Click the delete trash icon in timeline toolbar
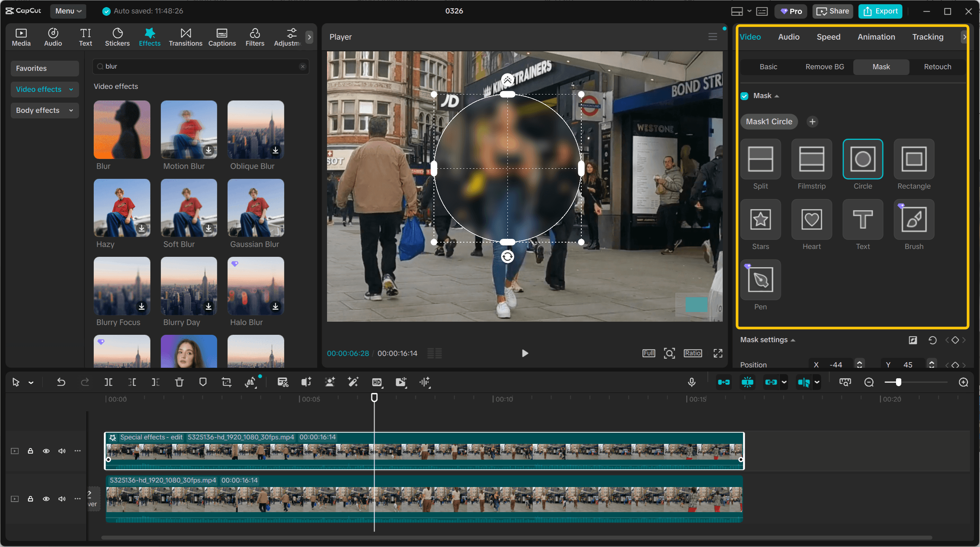The image size is (980, 547). pyautogui.click(x=179, y=382)
